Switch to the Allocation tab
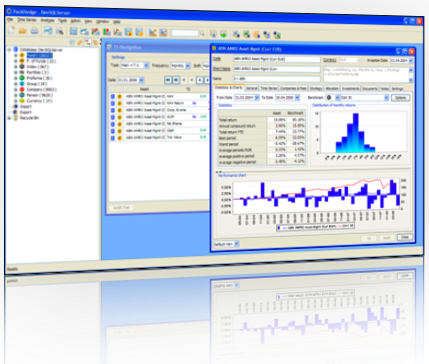The image size is (429, 364). [332, 88]
